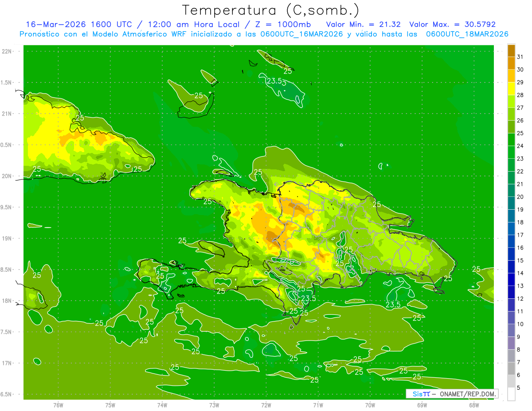Click the 'Valor Max. = 30.5792' text

click(452, 24)
